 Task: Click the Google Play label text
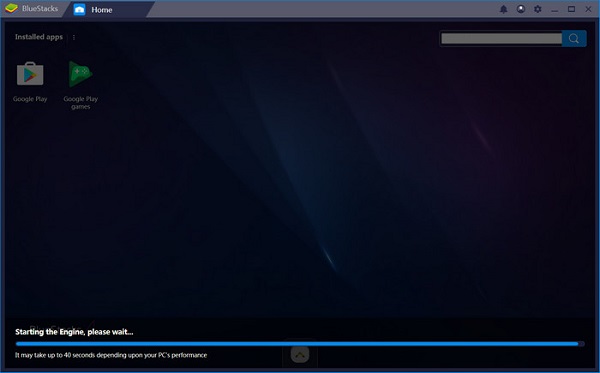30,99
